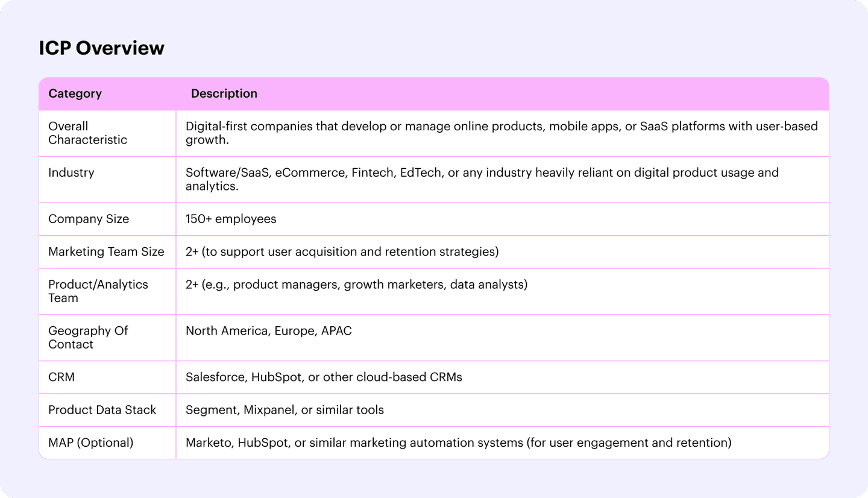Image resolution: width=868 pixels, height=498 pixels.
Task: Click the product managers, growth marketers cell
Action: point(356,284)
